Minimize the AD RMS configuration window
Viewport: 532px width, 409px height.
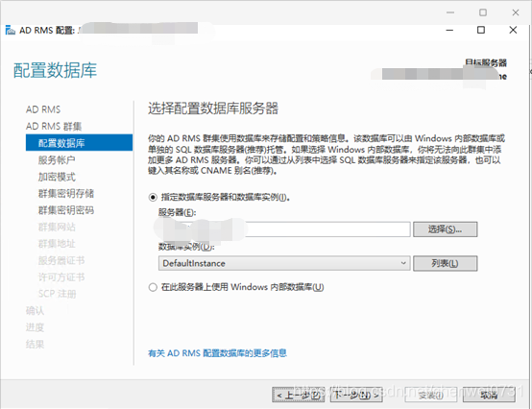coord(449,30)
